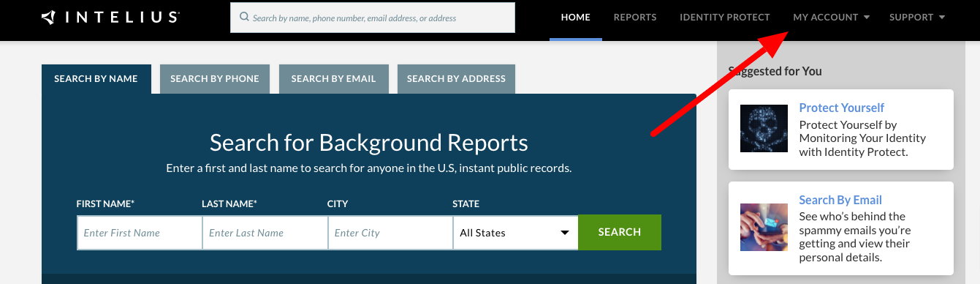Open the Search By Email suggestion link
The width and height of the screenshot is (980, 284).
click(840, 200)
